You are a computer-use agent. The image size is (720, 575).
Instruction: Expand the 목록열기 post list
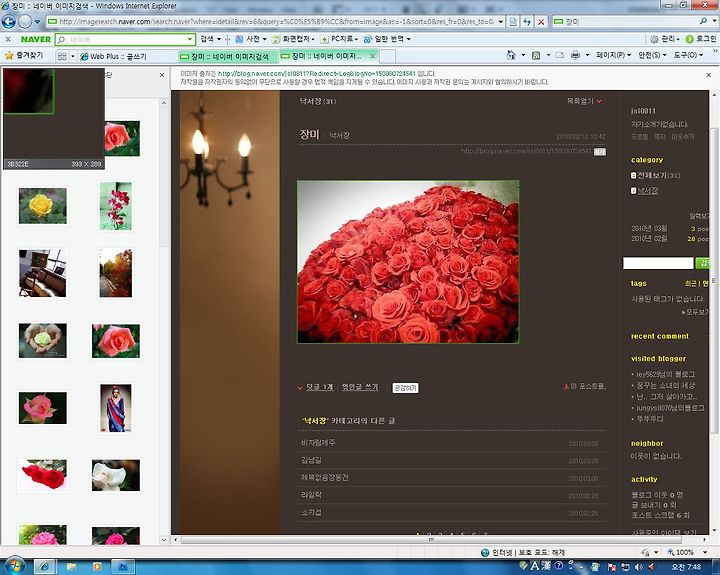(x=584, y=101)
